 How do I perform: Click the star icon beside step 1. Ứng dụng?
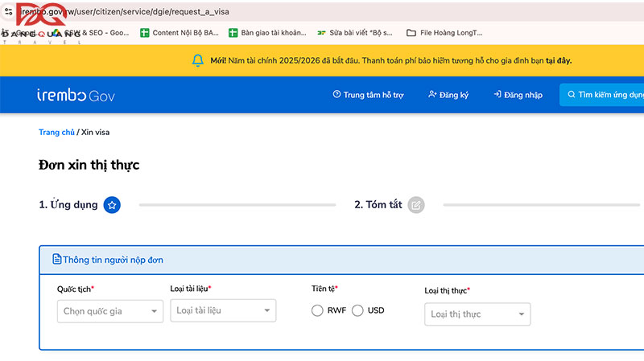(x=113, y=205)
